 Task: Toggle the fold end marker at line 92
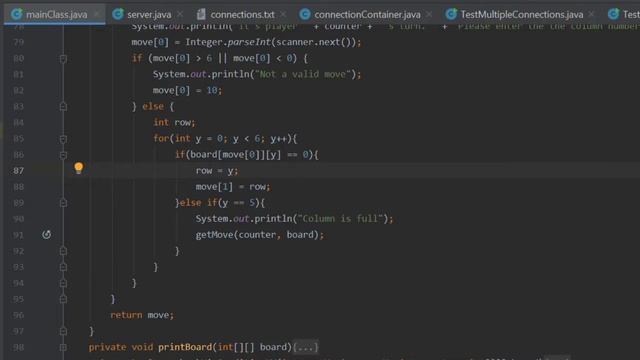[63, 251]
